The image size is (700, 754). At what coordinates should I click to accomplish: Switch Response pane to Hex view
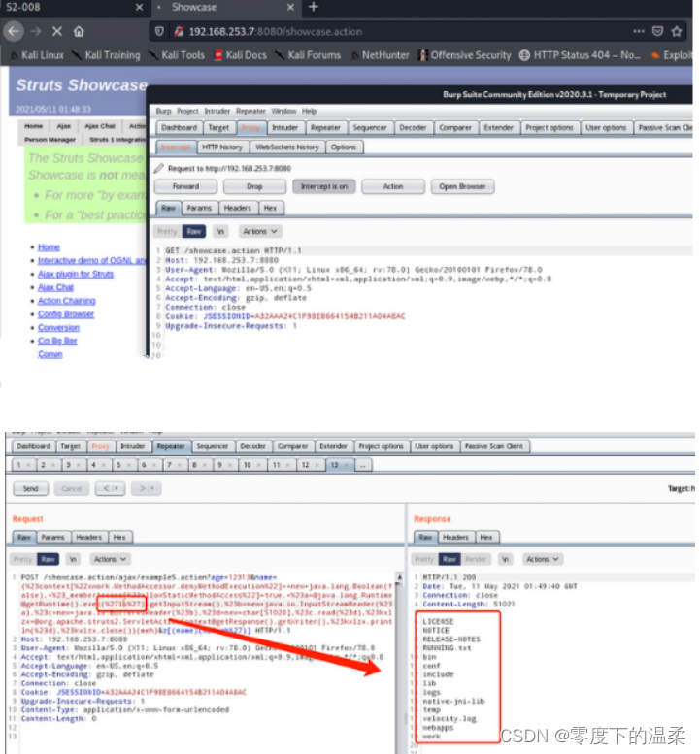click(x=486, y=538)
